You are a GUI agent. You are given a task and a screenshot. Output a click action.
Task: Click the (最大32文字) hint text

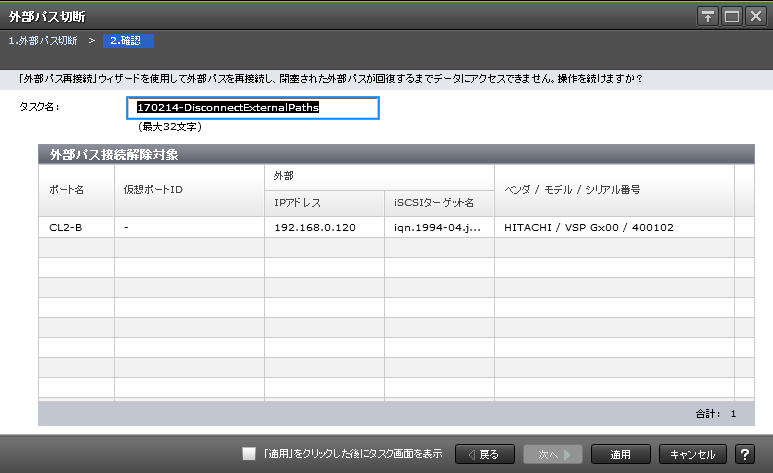(x=170, y=127)
